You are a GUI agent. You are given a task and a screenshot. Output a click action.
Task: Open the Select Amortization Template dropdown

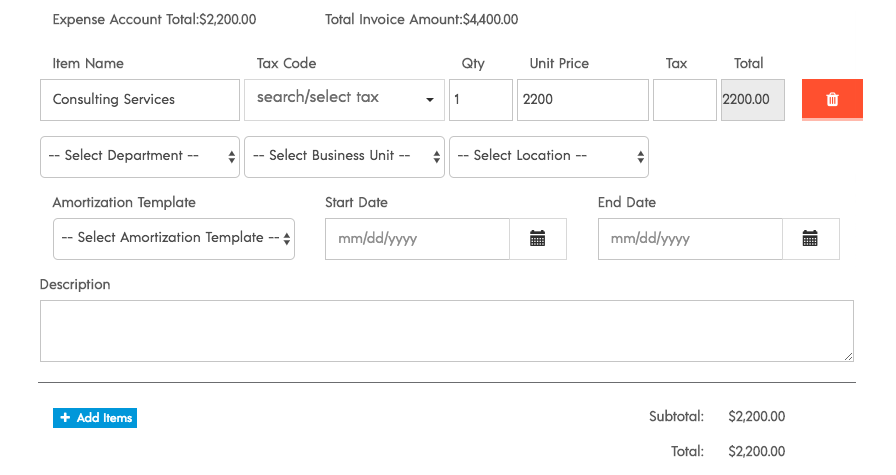point(174,239)
